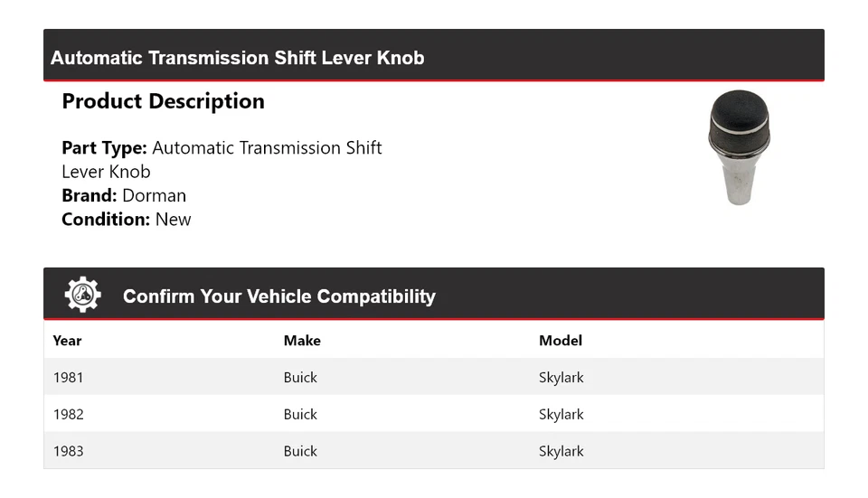Viewport: 868px width, 498px height.
Task: Click Skylark in the 1982 row
Action: (561, 414)
